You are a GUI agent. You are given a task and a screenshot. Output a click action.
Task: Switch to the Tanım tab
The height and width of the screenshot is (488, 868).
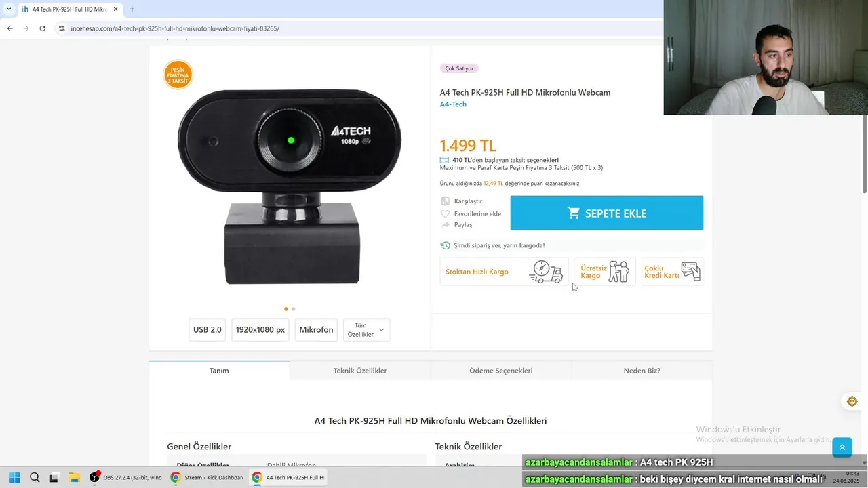pyautogui.click(x=219, y=371)
